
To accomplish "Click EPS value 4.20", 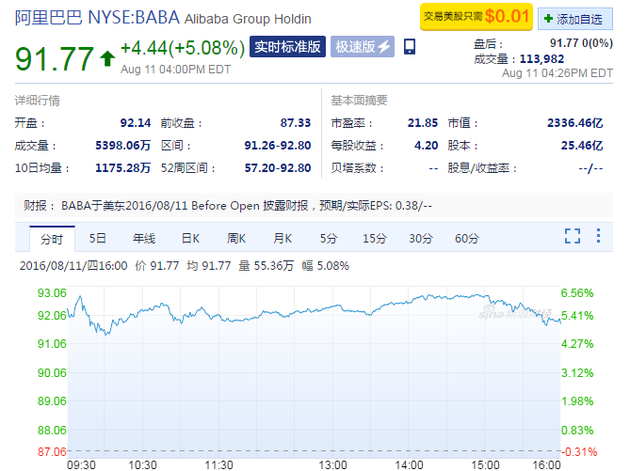I will (426, 145).
